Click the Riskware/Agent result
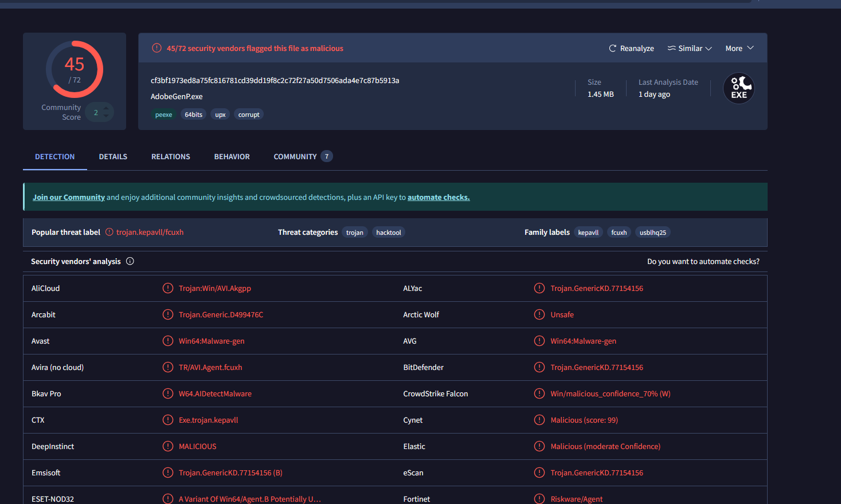Screen dimensions: 841x504 [577, 499]
